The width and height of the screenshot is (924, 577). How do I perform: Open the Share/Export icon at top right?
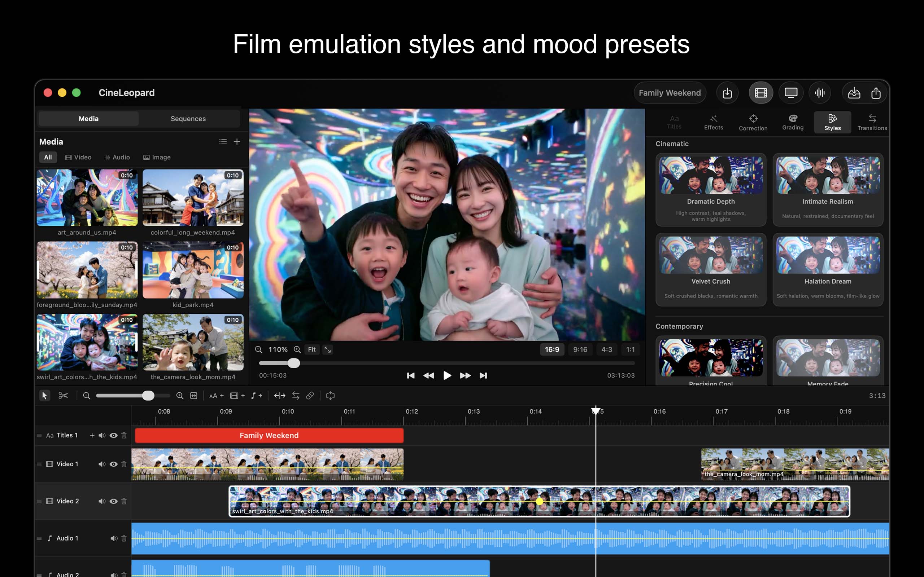(x=876, y=92)
